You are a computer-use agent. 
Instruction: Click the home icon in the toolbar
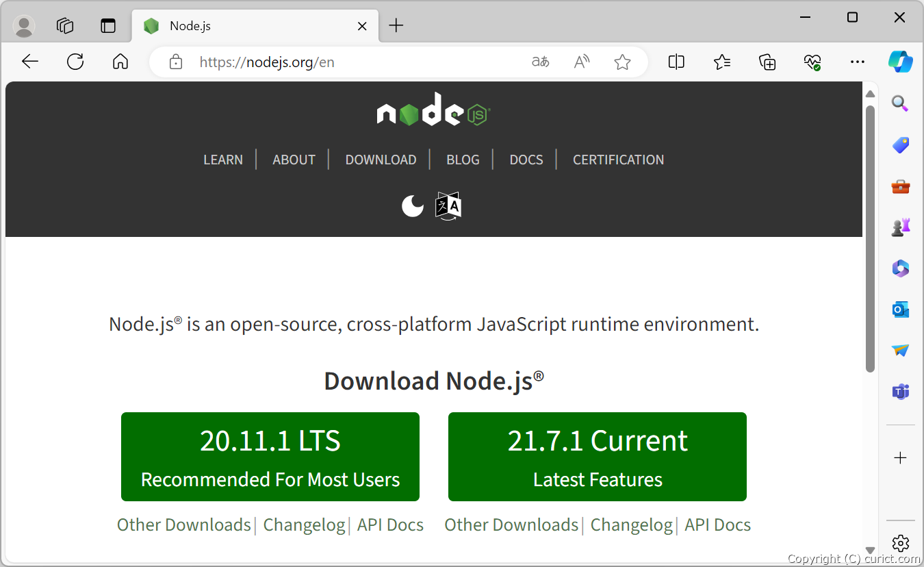[120, 62]
